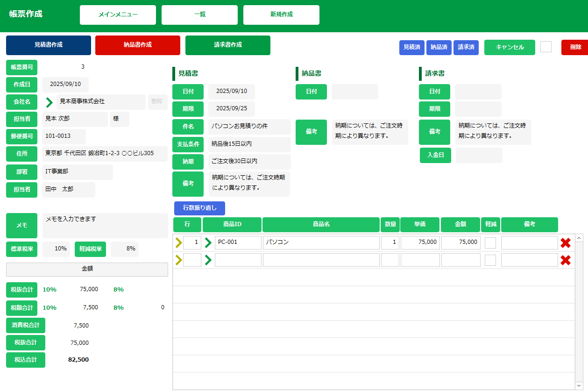
Task: Toggle the 軽減 checkbox for the パソコン row
Action: (490, 242)
